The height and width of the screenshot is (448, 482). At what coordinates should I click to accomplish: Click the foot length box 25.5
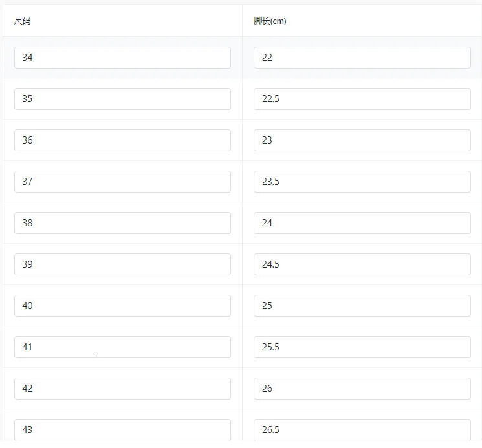pos(362,347)
